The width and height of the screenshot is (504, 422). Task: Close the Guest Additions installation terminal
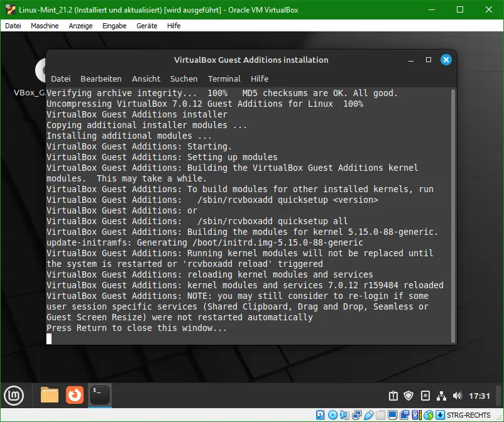tap(446, 60)
